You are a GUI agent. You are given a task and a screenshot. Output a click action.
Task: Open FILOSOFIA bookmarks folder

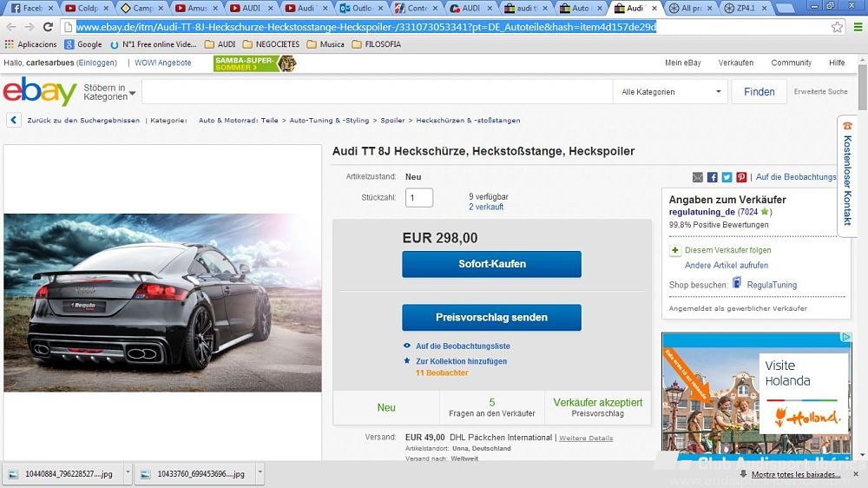click(x=377, y=44)
